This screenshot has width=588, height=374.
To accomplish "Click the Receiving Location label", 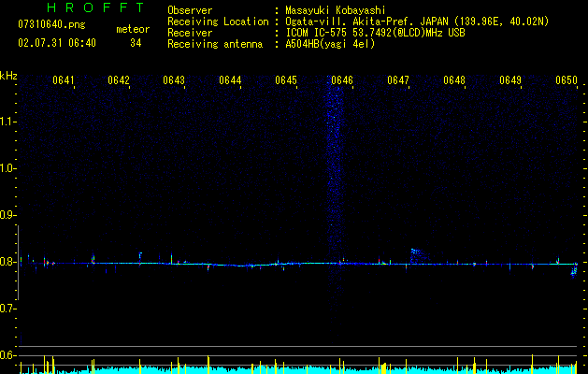I will tap(218, 22).
